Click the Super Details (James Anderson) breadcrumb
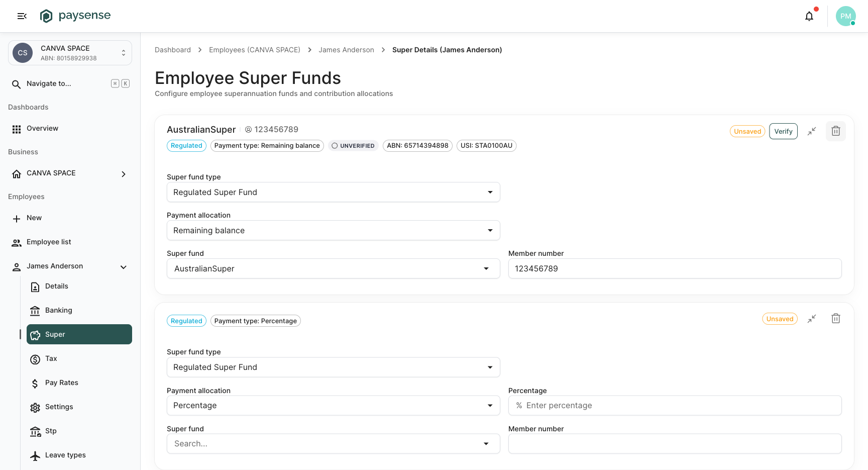 [447, 50]
